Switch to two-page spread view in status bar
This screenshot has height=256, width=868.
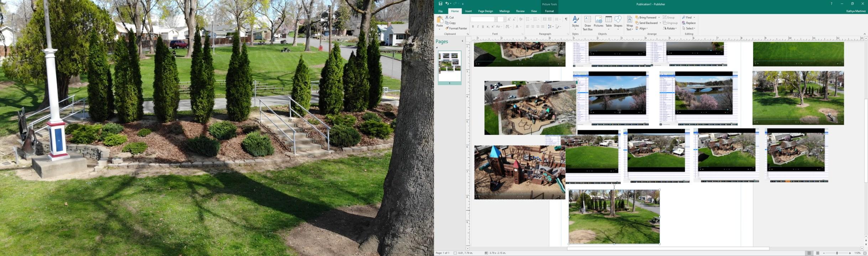[817, 253]
